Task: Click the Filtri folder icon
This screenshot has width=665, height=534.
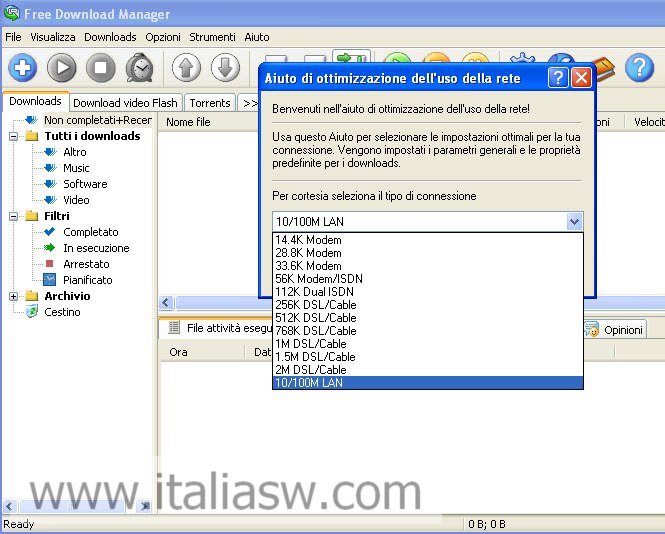Action: tap(32, 216)
